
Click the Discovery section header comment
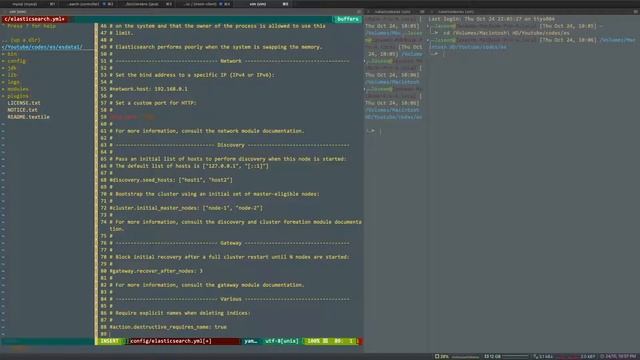229,145
